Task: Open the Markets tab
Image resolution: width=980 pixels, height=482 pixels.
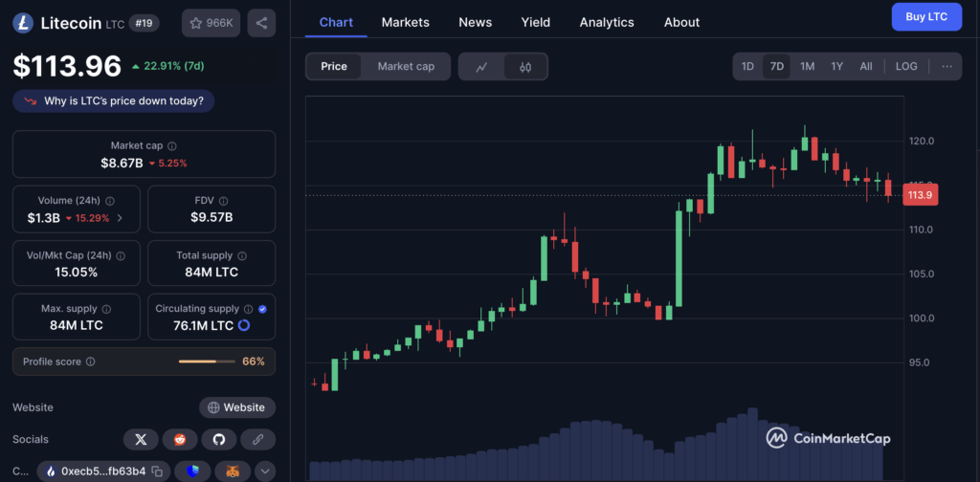Action: (406, 23)
